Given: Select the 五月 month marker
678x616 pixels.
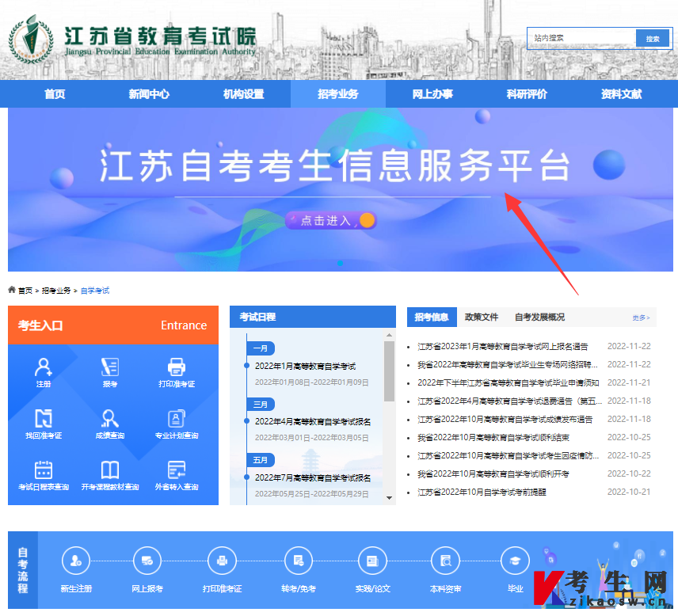Looking at the screenshot, I should (261, 459).
